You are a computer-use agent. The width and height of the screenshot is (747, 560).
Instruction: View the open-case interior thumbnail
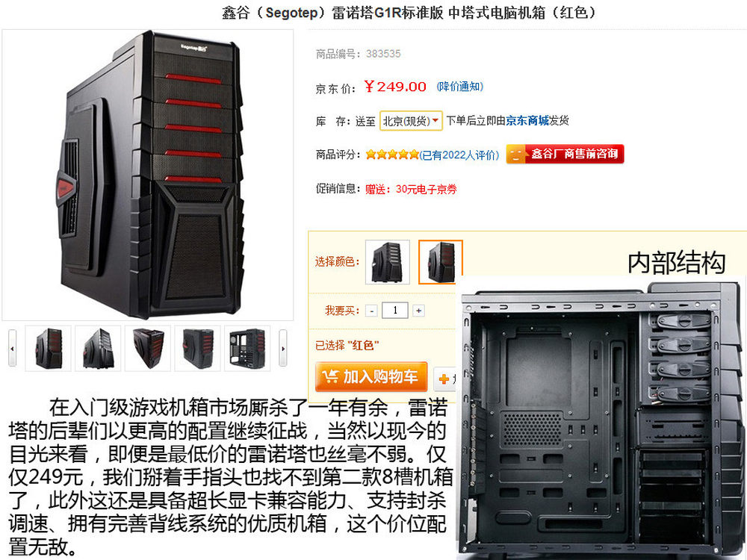[247, 348]
